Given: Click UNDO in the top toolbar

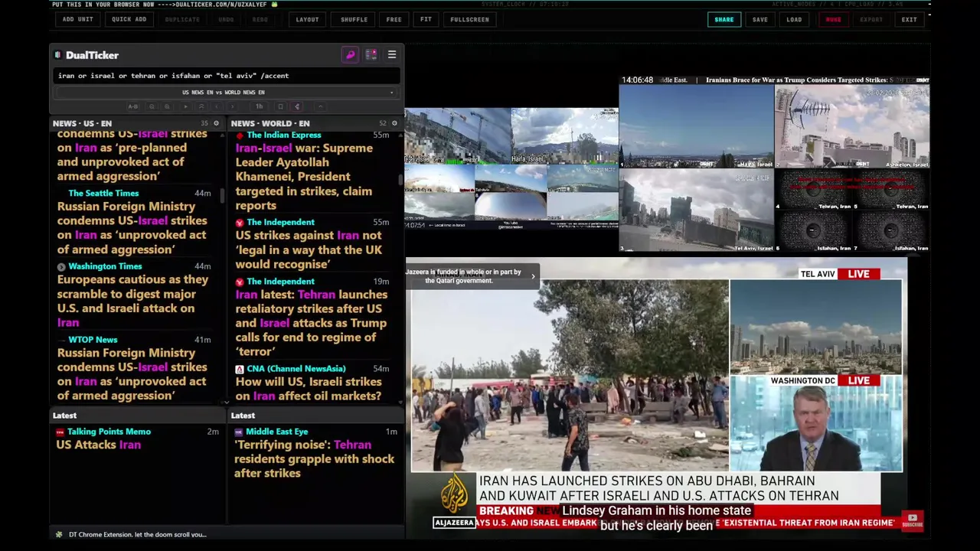Looking at the screenshot, I should click(226, 19).
